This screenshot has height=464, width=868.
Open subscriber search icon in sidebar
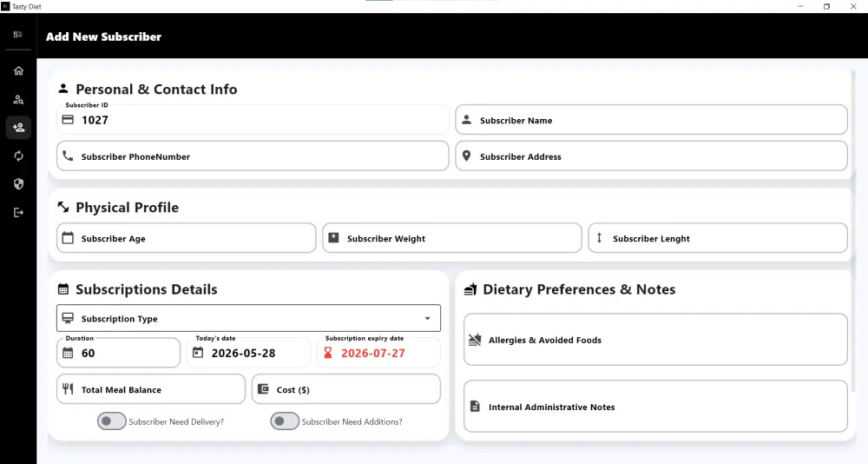click(x=18, y=100)
